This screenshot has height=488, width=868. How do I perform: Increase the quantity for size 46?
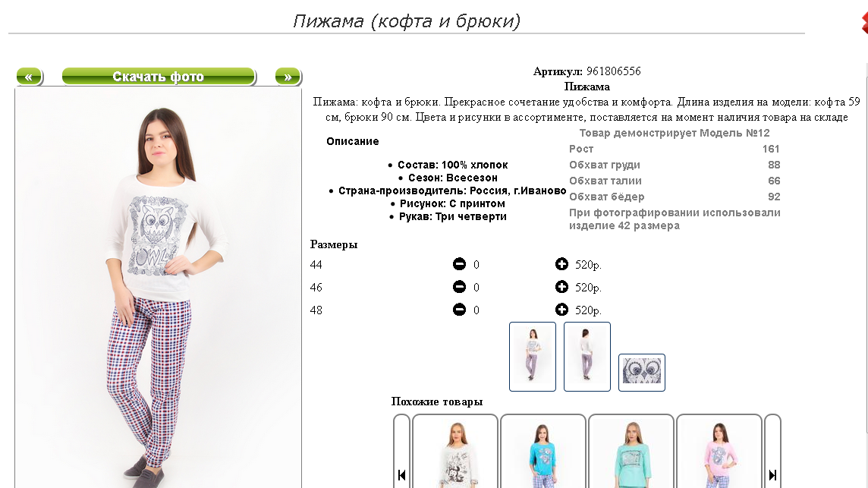561,287
